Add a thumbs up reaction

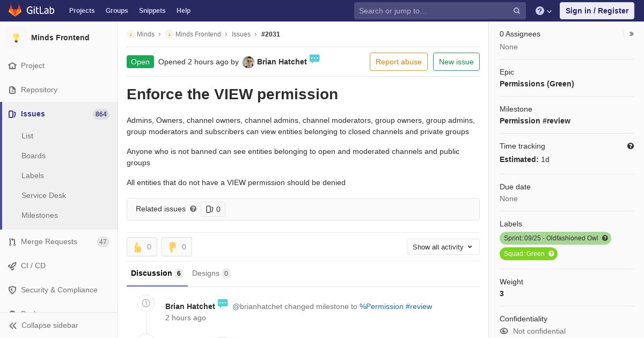[x=142, y=247]
